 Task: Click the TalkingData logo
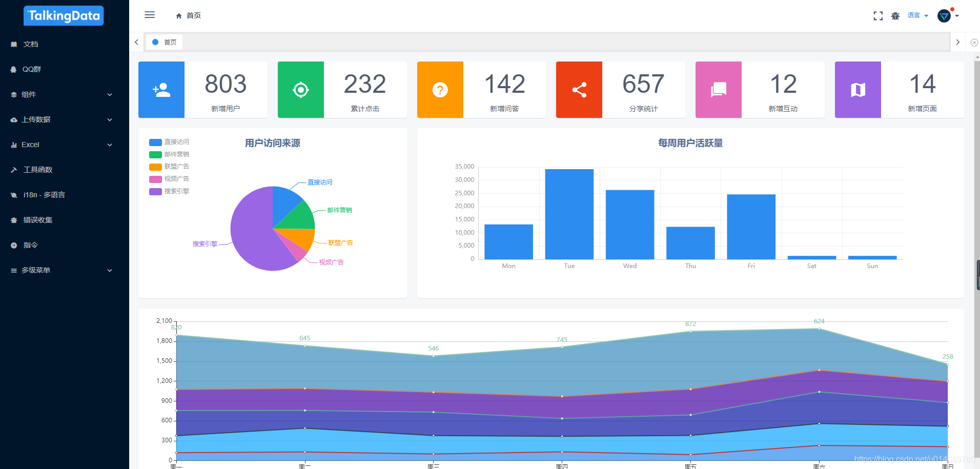(64, 15)
